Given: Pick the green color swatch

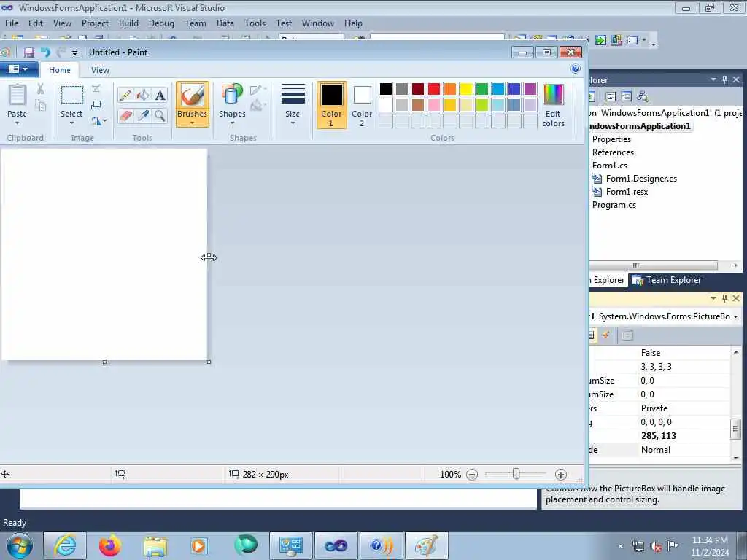Looking at the screenshot, I should click(482, 89).
